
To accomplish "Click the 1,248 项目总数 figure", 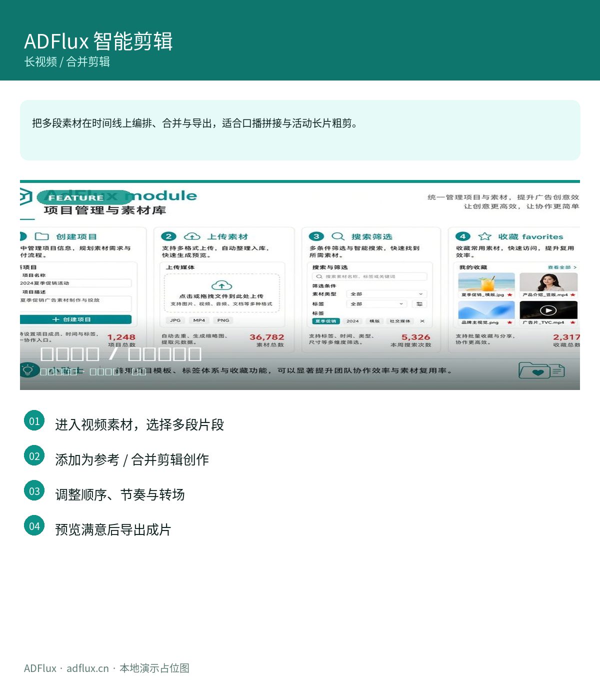I will point(121,340).
